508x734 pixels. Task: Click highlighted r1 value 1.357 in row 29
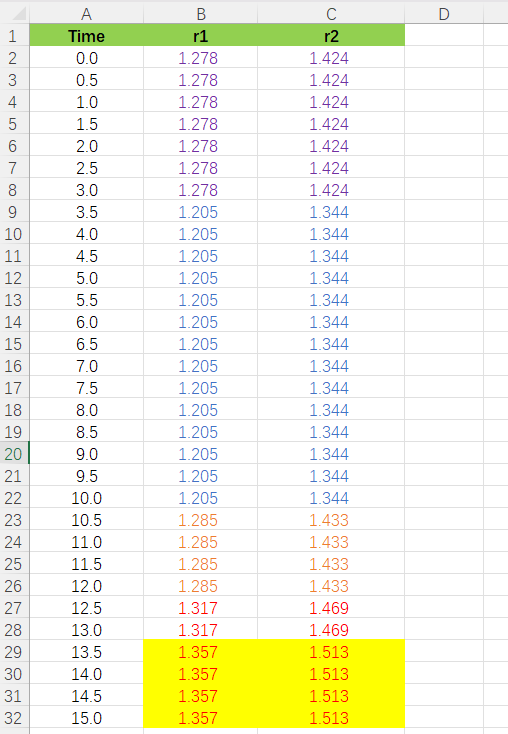pyautogui.click(x=200, y=652)
